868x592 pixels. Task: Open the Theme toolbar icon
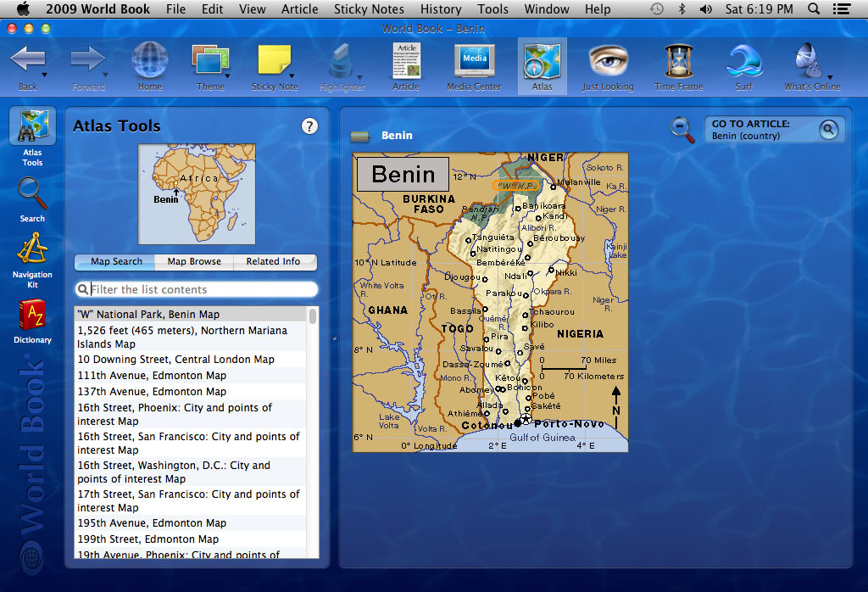(x=210, y=59)
